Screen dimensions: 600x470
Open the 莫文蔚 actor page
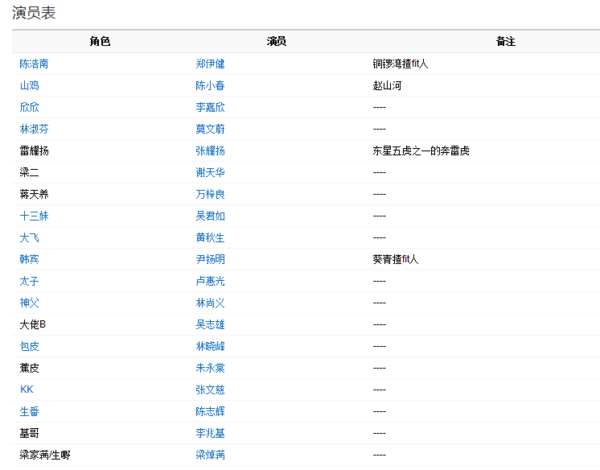click(210, 129)
